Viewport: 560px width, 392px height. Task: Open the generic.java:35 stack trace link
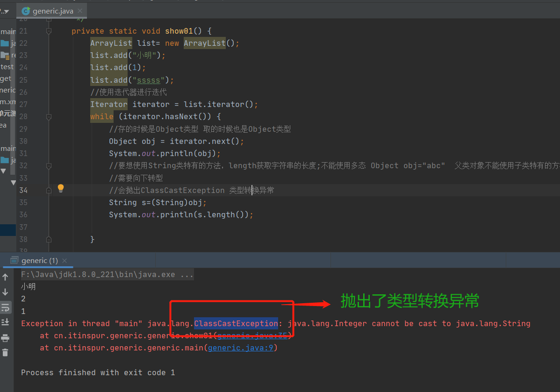pyautogui.click(x=252, y=335)
